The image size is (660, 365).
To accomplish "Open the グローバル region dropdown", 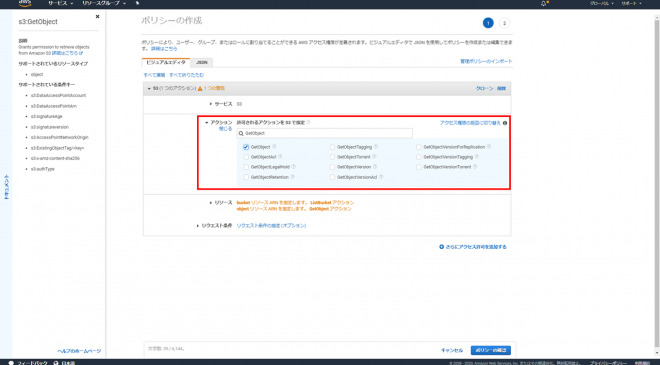I will point(602,3).
